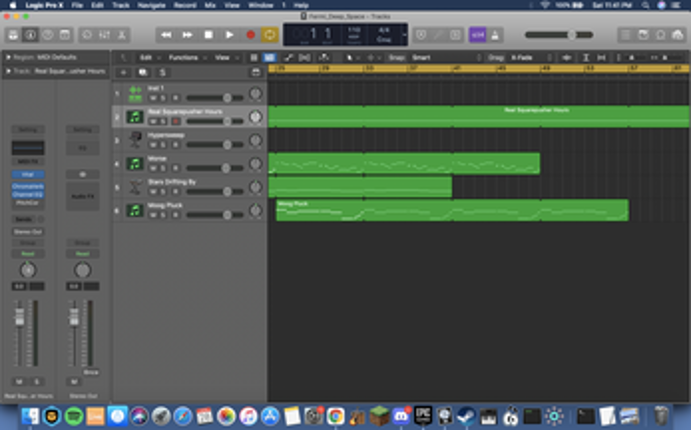
Task: Click the Vital instrument slot in channel strip
Action: coord(27,174)
